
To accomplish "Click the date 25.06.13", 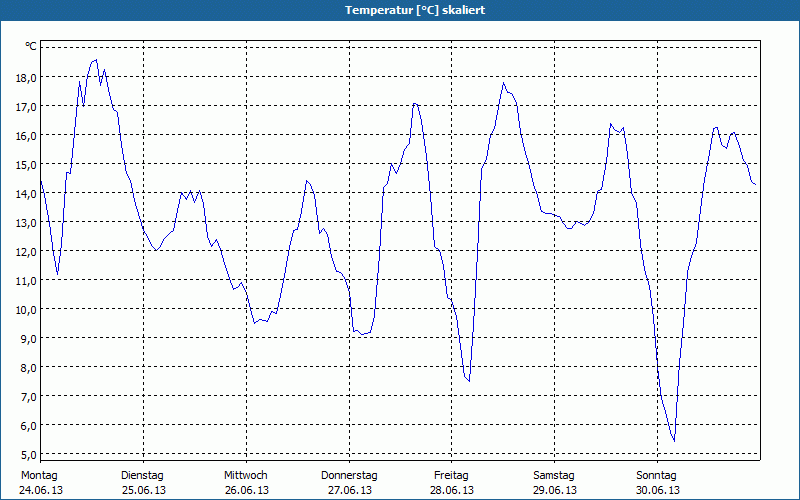I will point(144,490).
